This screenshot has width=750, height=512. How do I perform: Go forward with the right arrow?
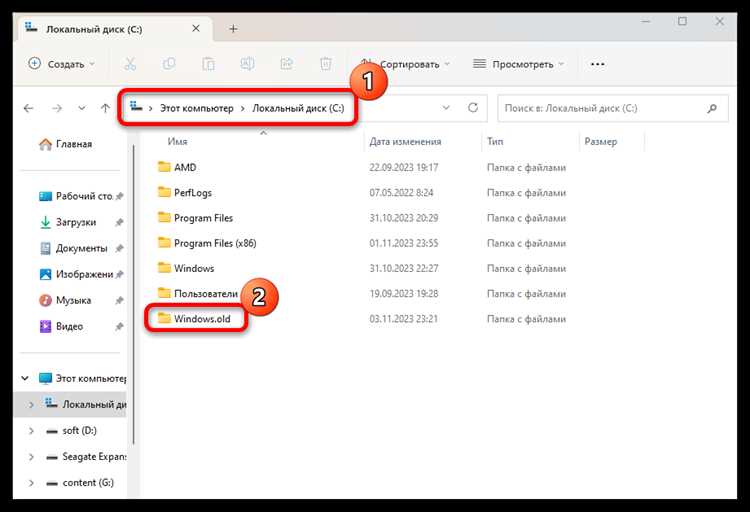point(57,108)
